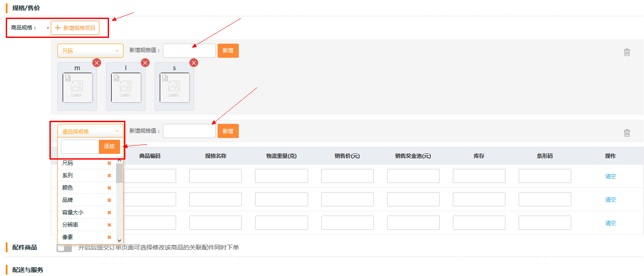This screenshot has height=276, width=644.
Task: Click the 新增规格项目 button
Action: [75, 28]
